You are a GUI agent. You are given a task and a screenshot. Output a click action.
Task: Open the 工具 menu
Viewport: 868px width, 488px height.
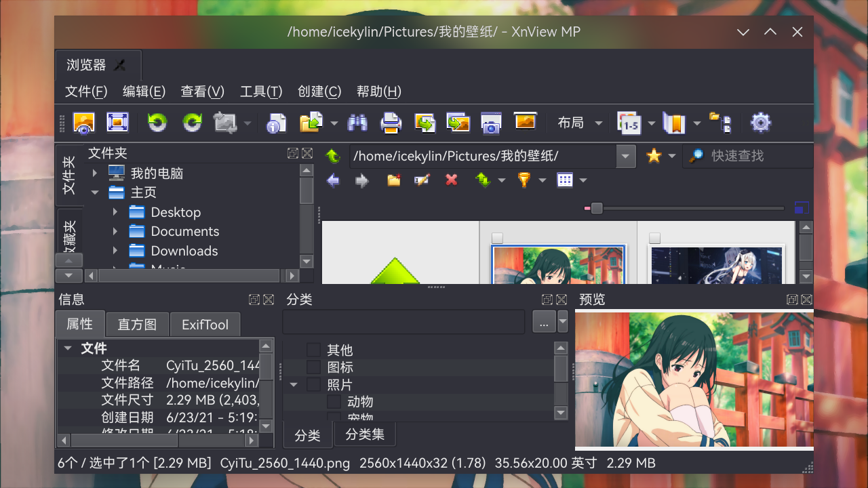[x=260, y=91]
